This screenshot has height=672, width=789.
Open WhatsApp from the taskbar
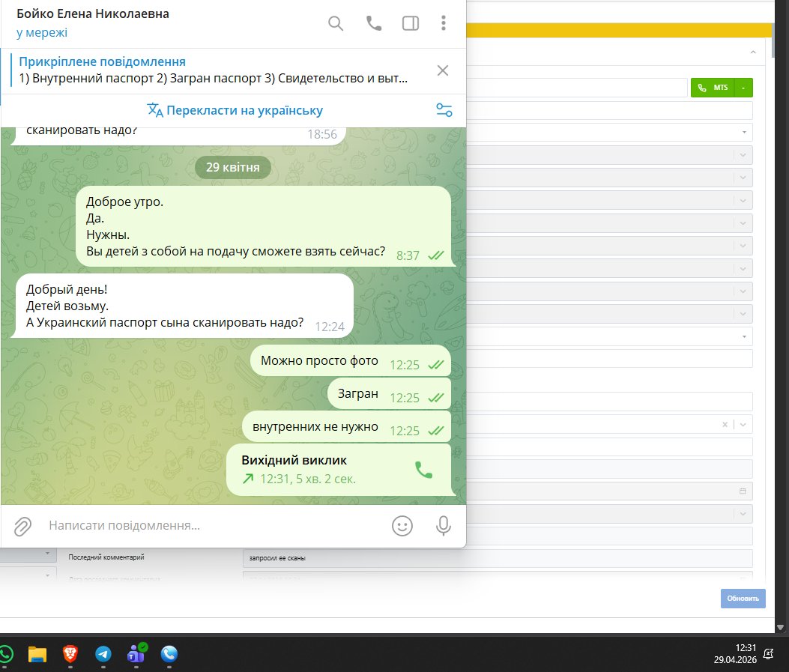pos(5,655)
